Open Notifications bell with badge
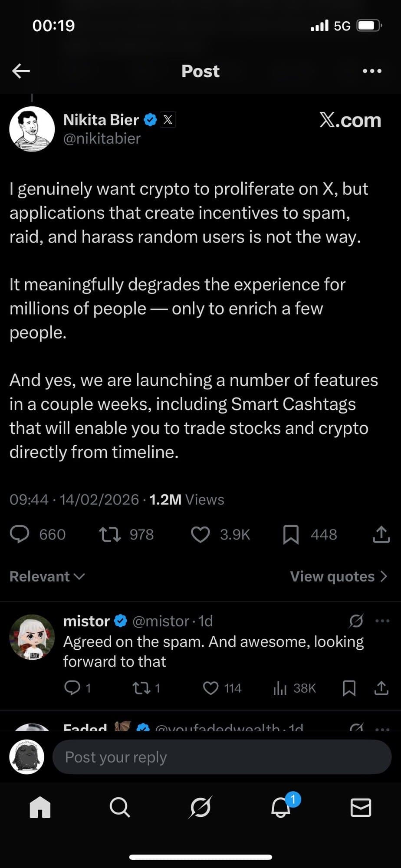 (x=281, y=808)
